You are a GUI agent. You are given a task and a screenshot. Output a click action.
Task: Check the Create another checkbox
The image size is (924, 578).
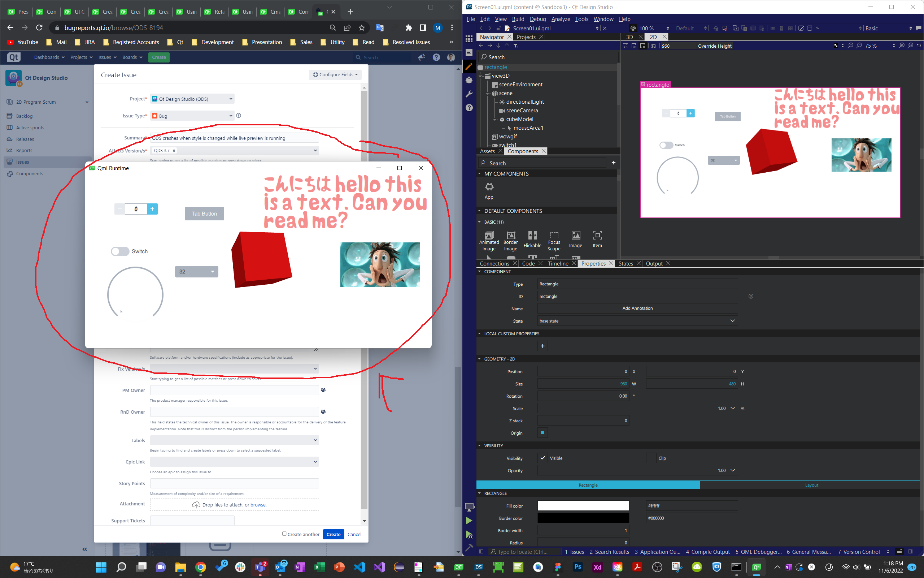[x=284, y=534]
